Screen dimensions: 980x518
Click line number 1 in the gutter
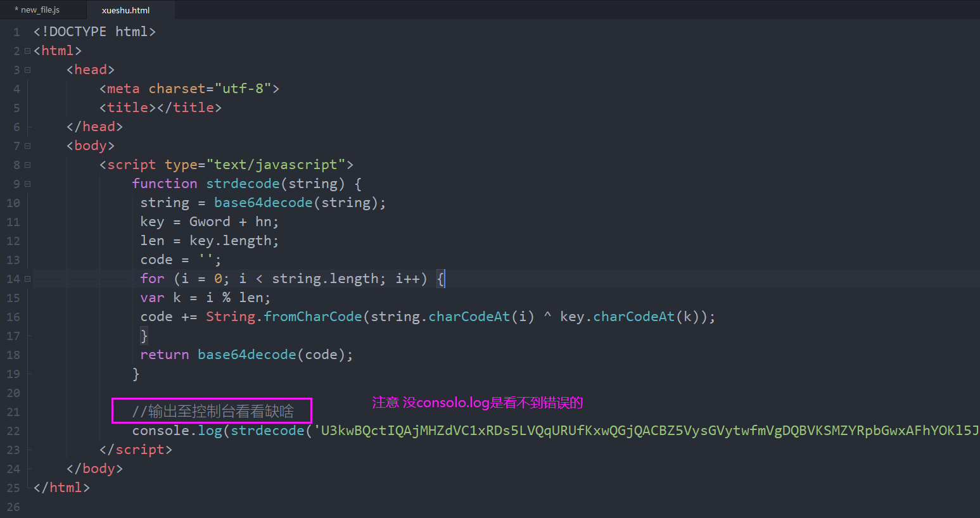[16, 32]
